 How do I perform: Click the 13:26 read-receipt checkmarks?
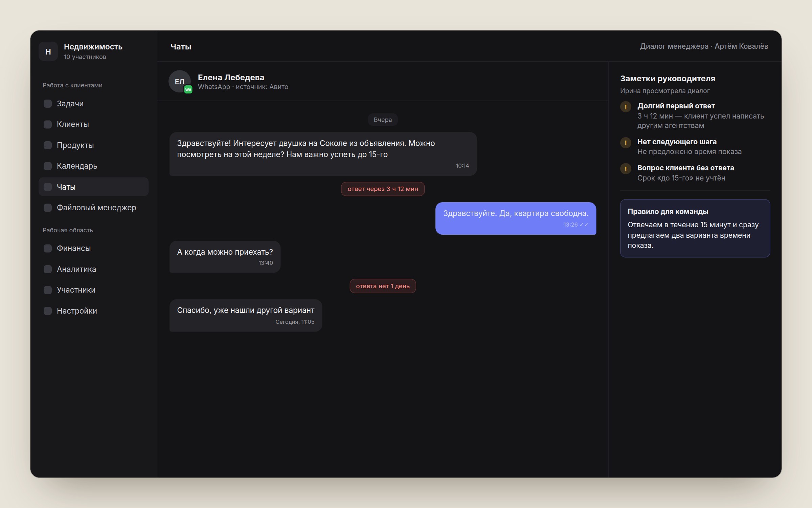[584, 225]
